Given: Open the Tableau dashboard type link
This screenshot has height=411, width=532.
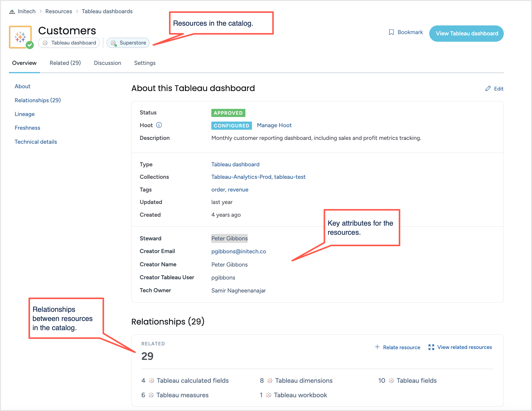Looking at the screenshot, I should coord(235,165).
